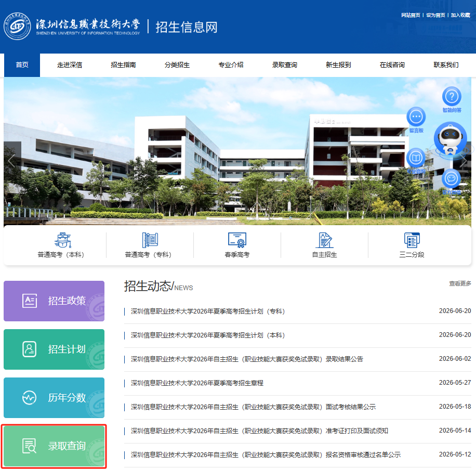Open the 智能问答 question mark icon
Viewport: 476px width, 469px height.
coord(452,97)
